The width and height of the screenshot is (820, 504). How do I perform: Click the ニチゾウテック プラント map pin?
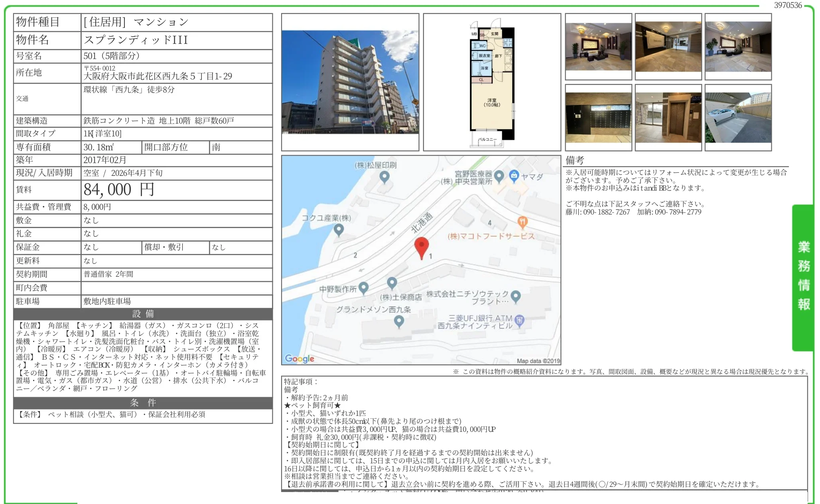[516, 296]
